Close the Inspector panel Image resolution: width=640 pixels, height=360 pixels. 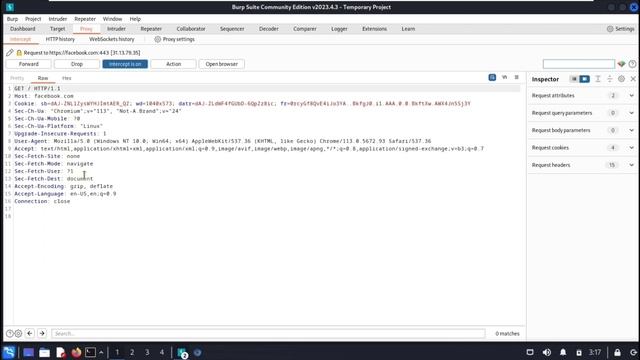633,79
